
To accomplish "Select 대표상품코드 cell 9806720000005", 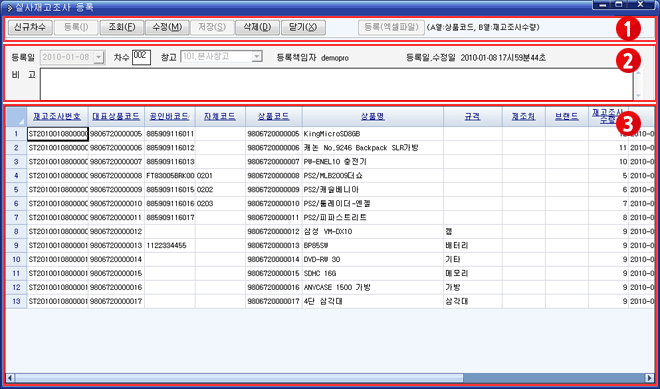I will [116, 134].
